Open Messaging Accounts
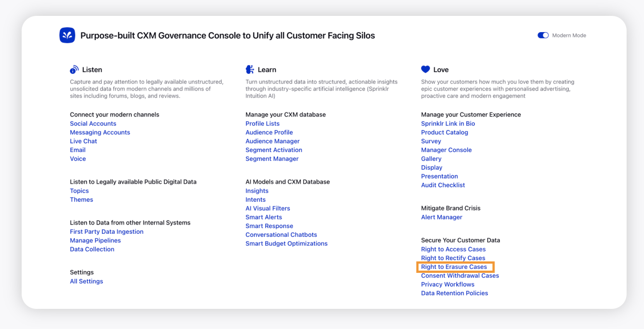The width and height of the screenshot is (644, 329). (x=100, y=132)
